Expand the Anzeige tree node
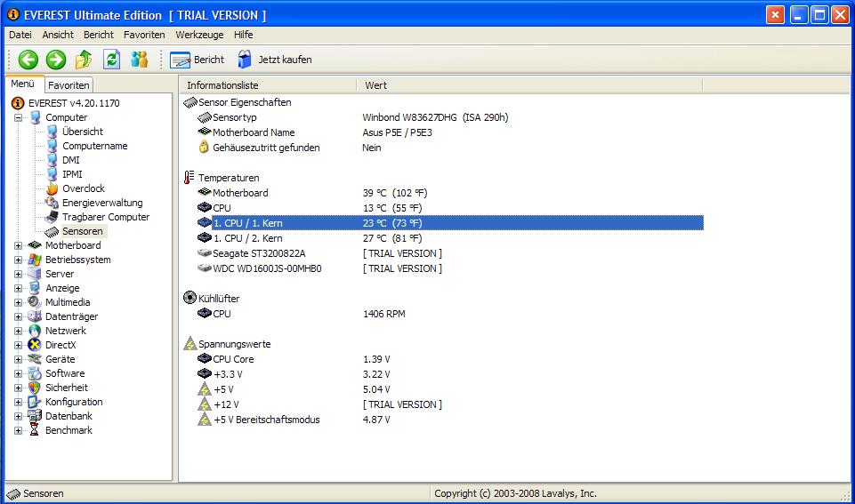 (x=19, y=288)
